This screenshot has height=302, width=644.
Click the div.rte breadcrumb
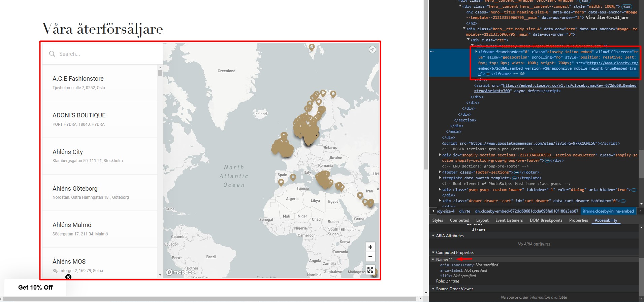point(464,211)
